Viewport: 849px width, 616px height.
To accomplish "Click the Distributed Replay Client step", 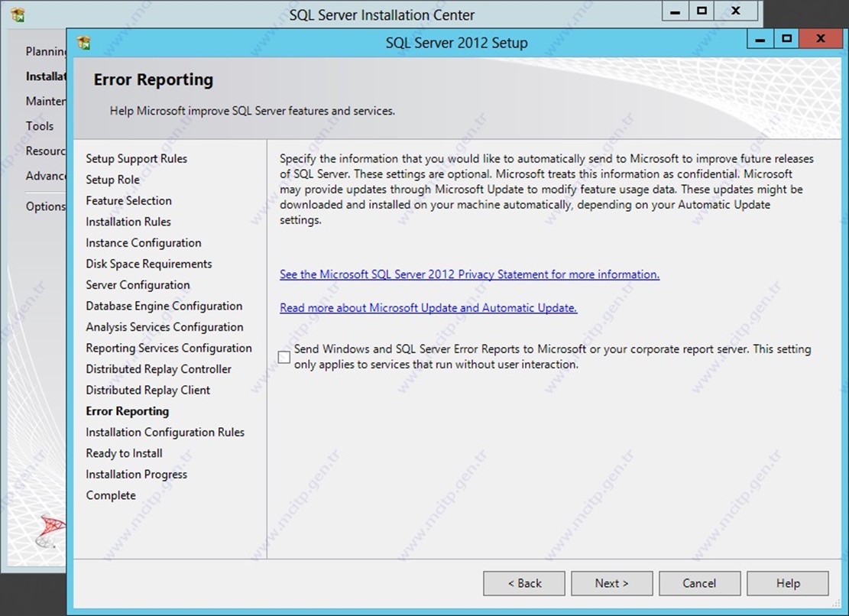I will (x=147, y=391).
